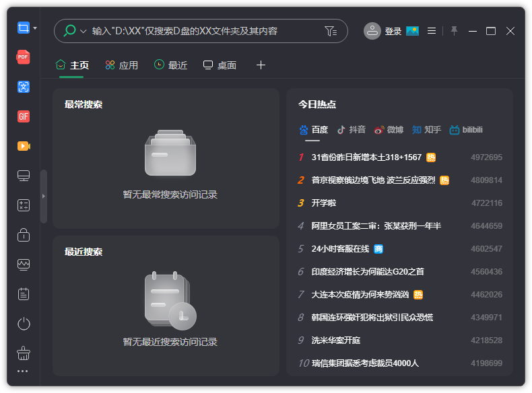The width and height of the screenshot is (532, 393).
Task: Open the skin/wallpaper picture icon
Action: coord(412,31)
